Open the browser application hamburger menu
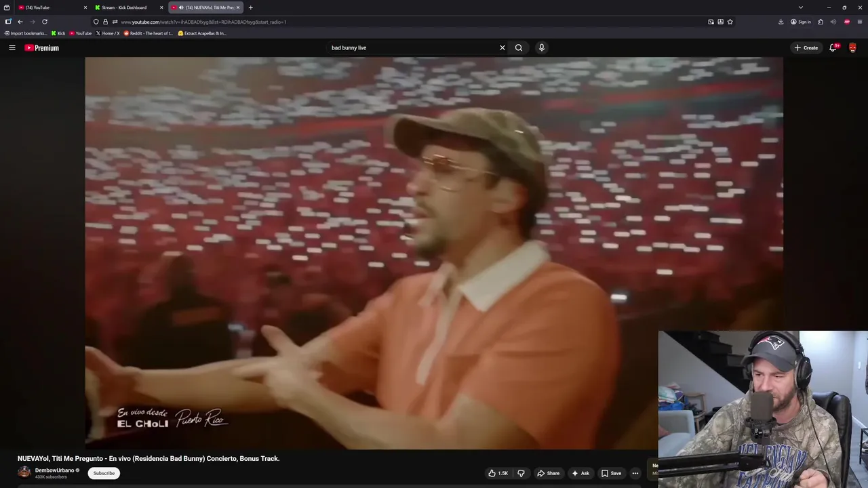 pyautogui.click(x=859, y=22)
